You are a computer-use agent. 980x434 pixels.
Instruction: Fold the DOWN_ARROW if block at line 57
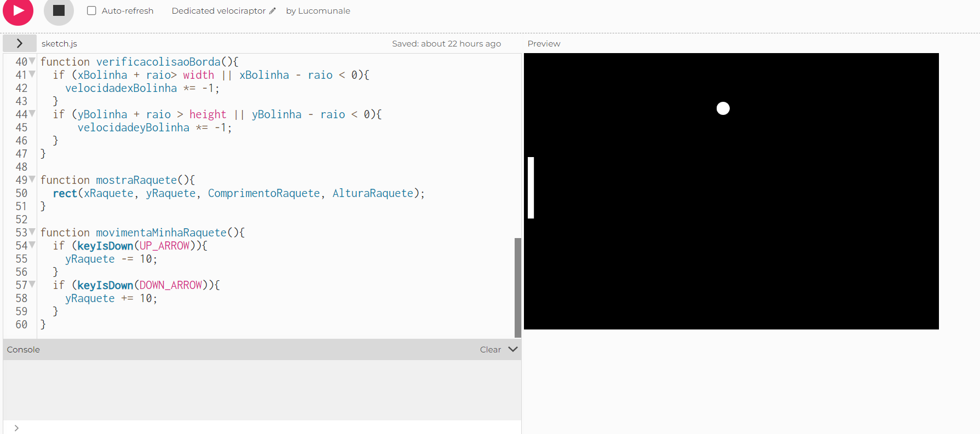(32, 284)
